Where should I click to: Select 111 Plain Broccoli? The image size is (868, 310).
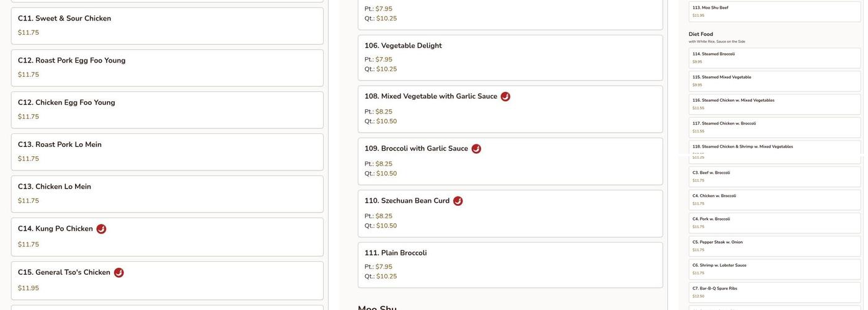point(510,265)
